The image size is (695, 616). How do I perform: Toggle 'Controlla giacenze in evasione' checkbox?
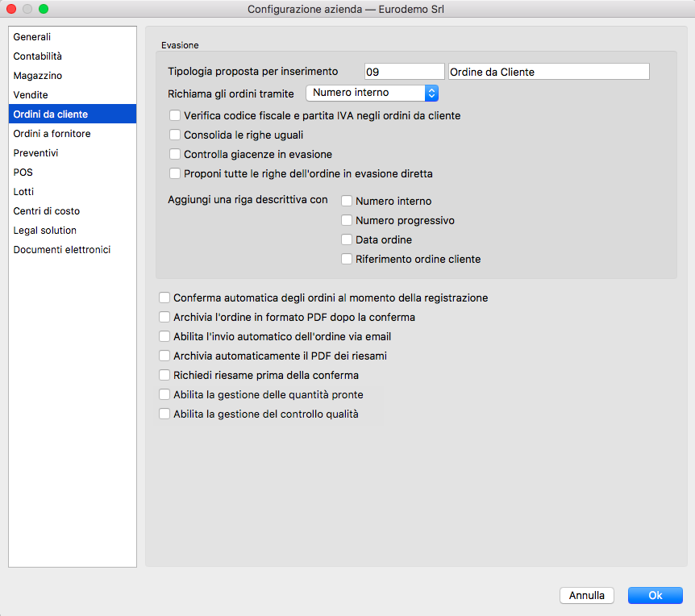pyautogui.click(x=175, y=155)
